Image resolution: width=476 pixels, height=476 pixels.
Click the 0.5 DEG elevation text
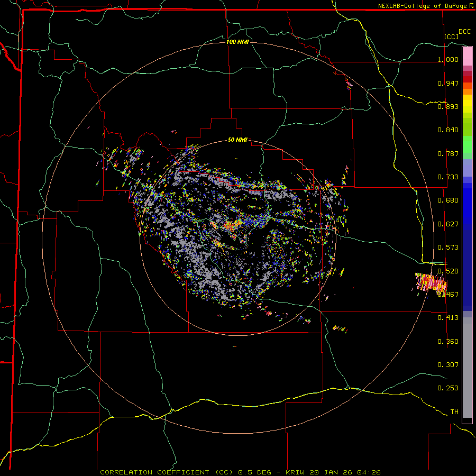[x=254, y=472]
